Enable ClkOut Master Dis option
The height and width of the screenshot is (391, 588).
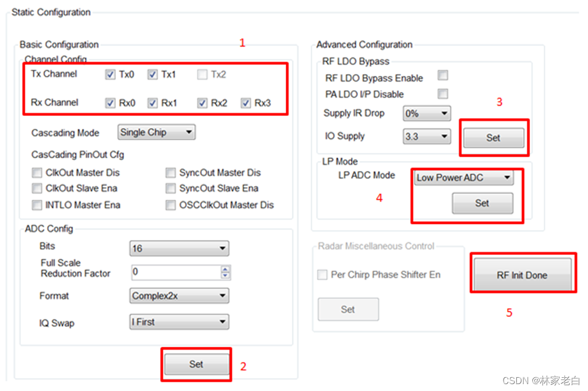tap(37, 172)
